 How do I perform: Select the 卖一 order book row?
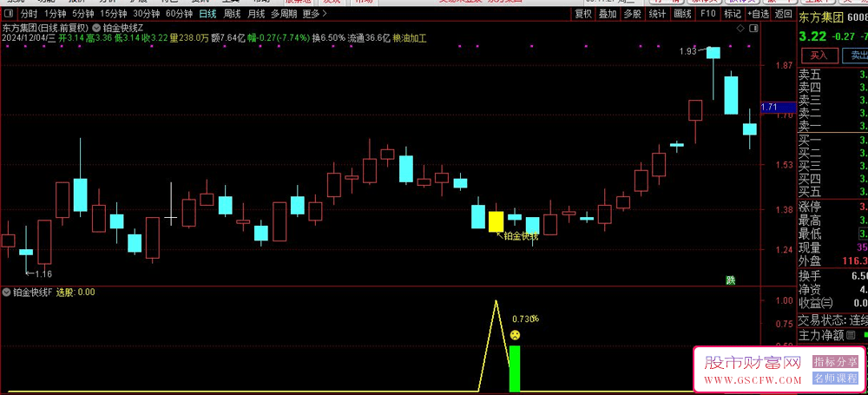coord(832,126)
